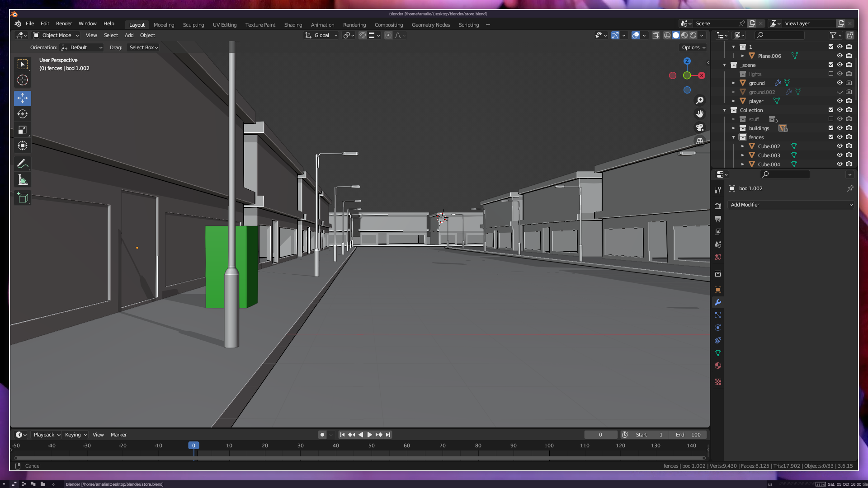Choose the Measure tool
This screenshot has width=868, height=488.
click(22, 180)
